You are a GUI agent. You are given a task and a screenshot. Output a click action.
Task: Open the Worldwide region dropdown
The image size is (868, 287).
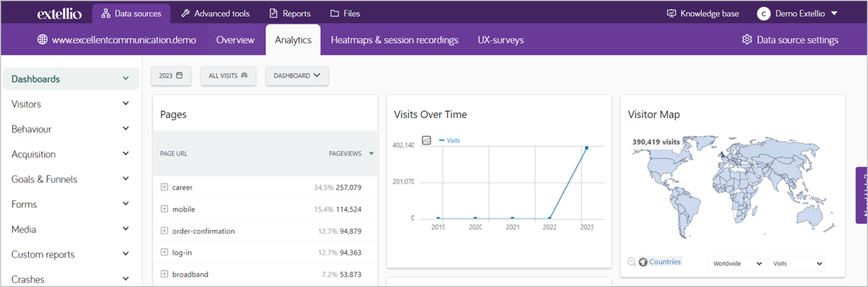pyautogui.click(x=736, y=264)
